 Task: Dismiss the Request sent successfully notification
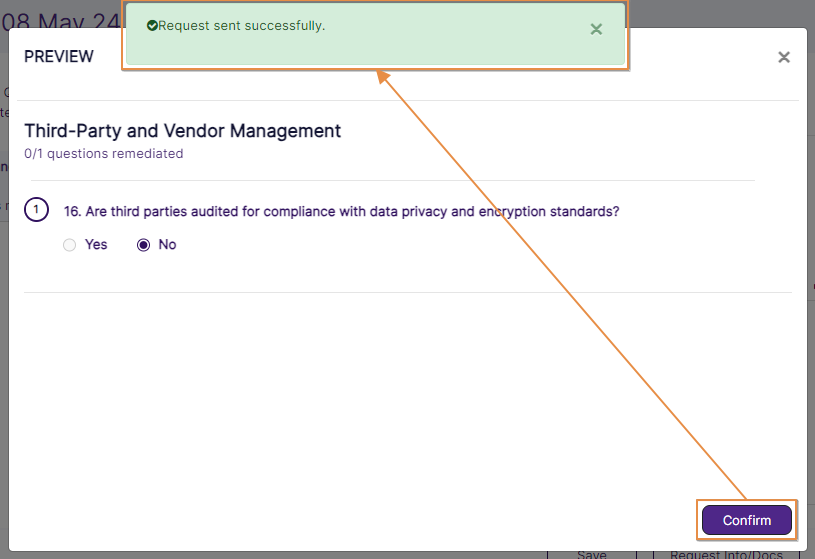pos(596,29)
